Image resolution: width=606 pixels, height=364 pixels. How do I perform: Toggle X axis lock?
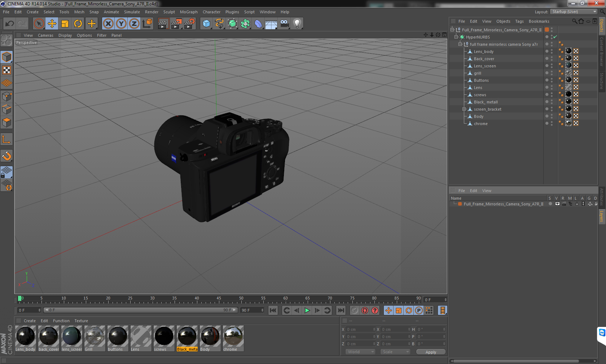click(108, 24)
